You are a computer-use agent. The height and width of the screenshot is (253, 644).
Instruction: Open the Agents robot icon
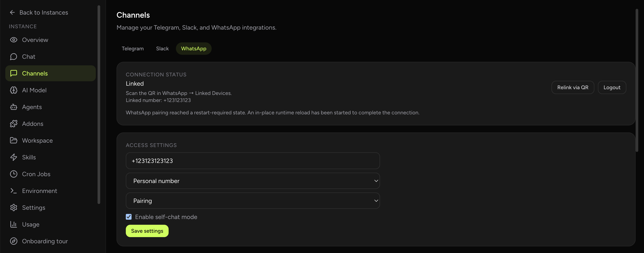(x=14, y=107)
